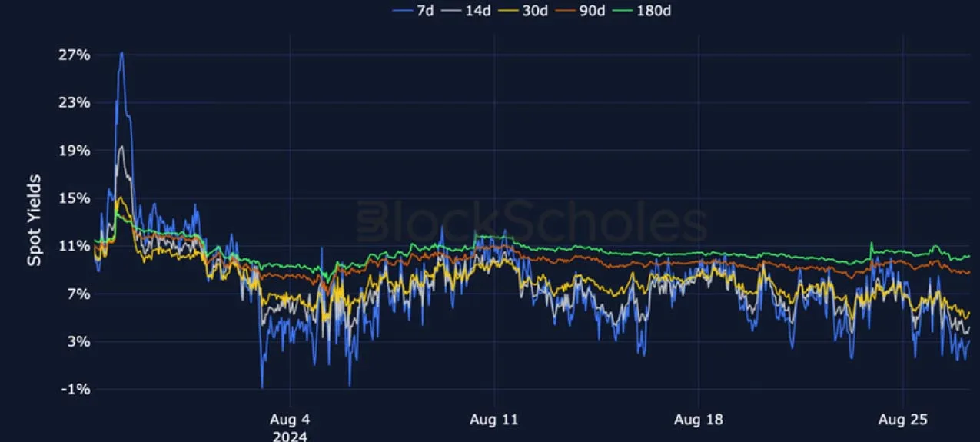
Task: Click the Aug 4 2024 date label
Action: tap(290, 428)
